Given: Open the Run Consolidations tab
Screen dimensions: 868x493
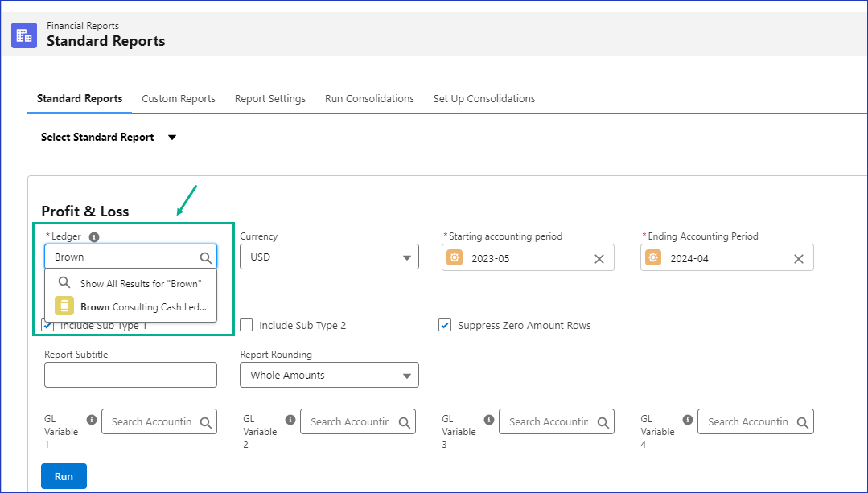Looking at the screenshot, I should click(x=369, y=99).
